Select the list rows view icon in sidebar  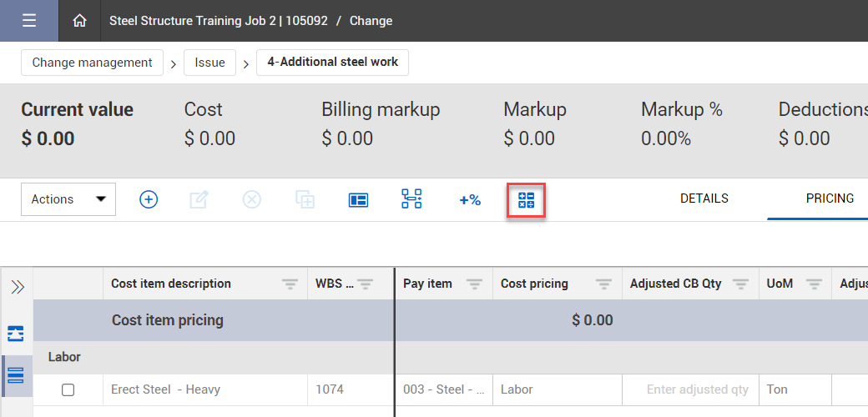[x=16, y=375]
